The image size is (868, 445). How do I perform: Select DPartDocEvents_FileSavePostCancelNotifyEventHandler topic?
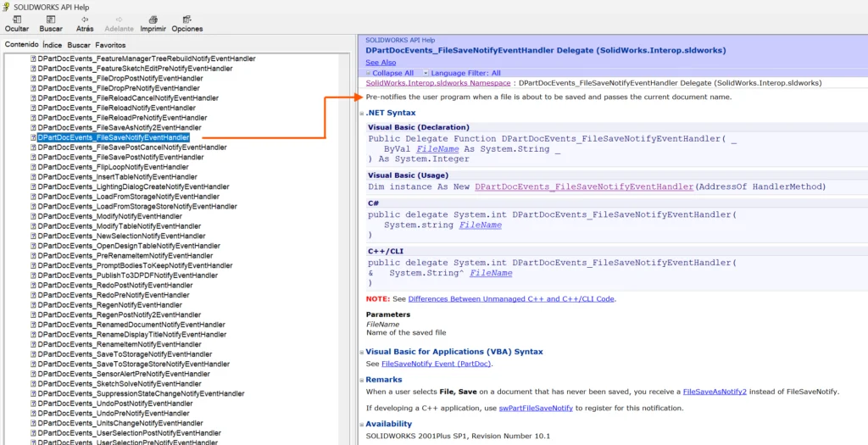pyautogui.click(x=131, y=147)
